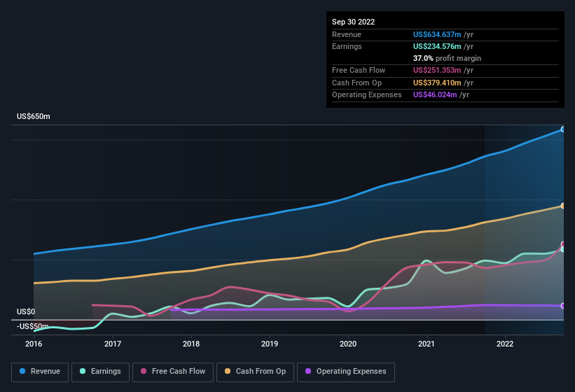Click the 2022 x-axis label
575x392 pixels.
point(505,344)
